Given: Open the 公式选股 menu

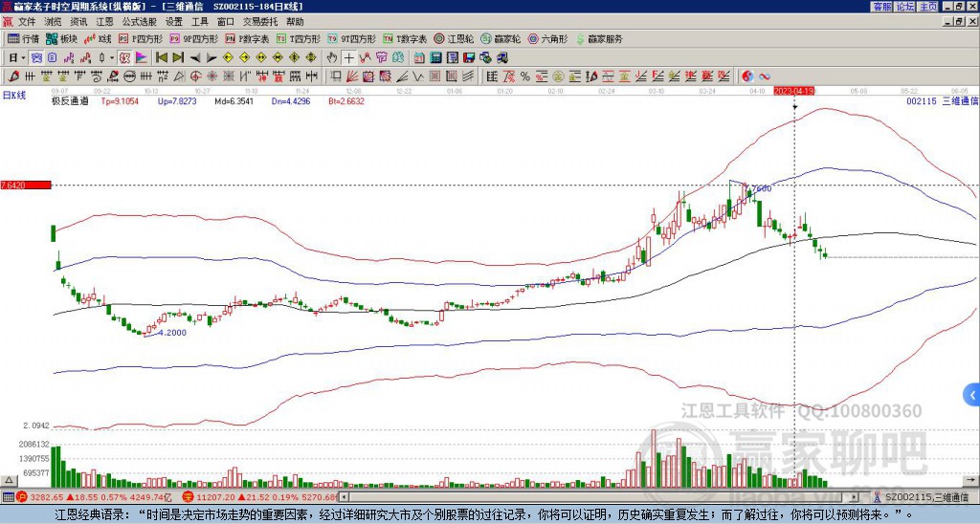Looking at the screenshot, I should click(x=139, y=21).
